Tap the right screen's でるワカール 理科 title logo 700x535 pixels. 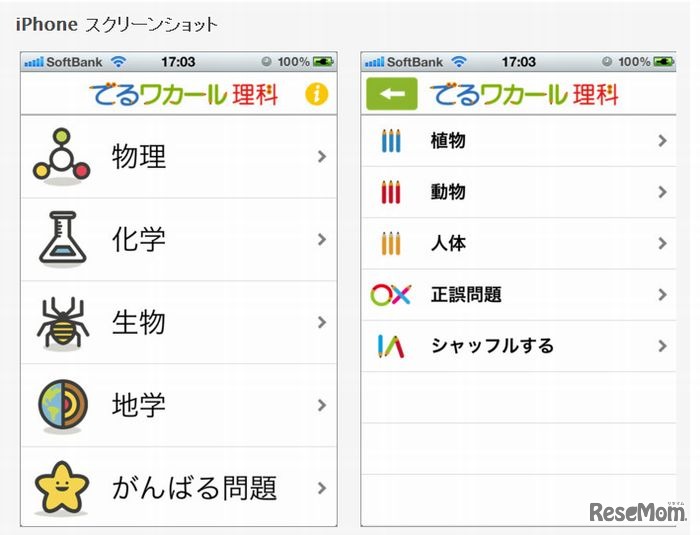[x=524, y=94]
